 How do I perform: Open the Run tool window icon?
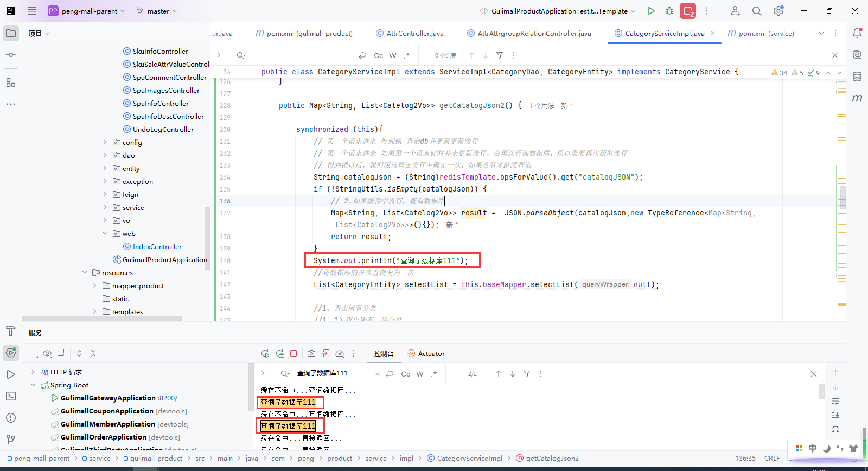click(x=11, y=374)
